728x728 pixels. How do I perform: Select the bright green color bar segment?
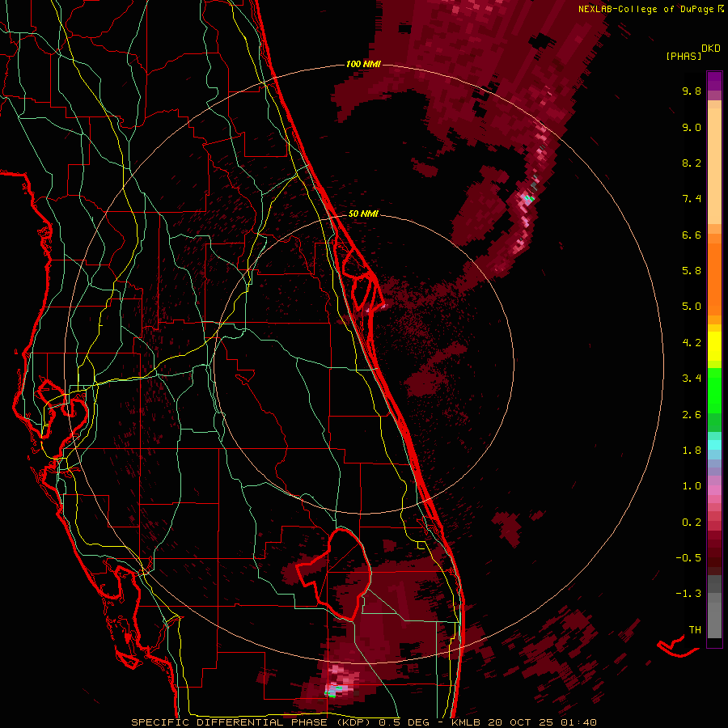click(x=714, y=390)
